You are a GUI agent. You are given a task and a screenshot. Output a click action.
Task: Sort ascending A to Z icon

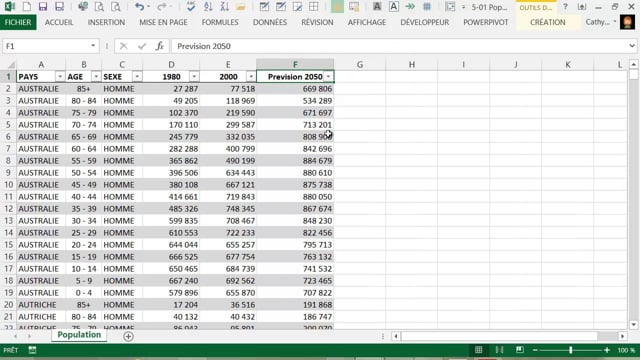[x=208, y=7]
